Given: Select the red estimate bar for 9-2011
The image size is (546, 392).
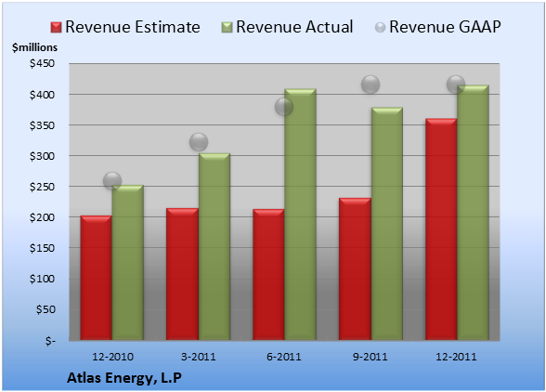Looking at the screenshot, I should tap(355, 269).
